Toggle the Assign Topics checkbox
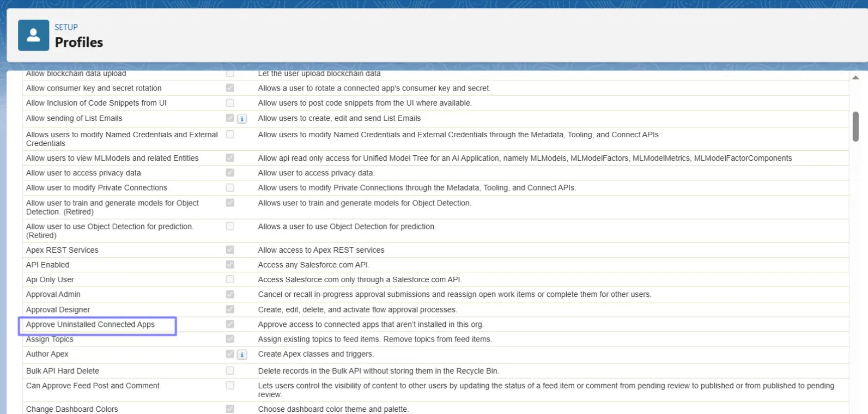Screen dimensions: 868x414 230,339
